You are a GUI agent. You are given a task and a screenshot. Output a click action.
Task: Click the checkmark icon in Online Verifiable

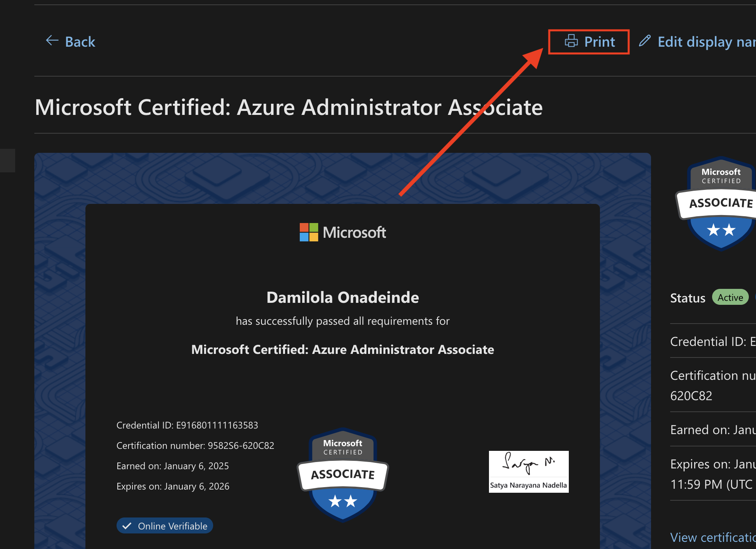tap(127, 526)
